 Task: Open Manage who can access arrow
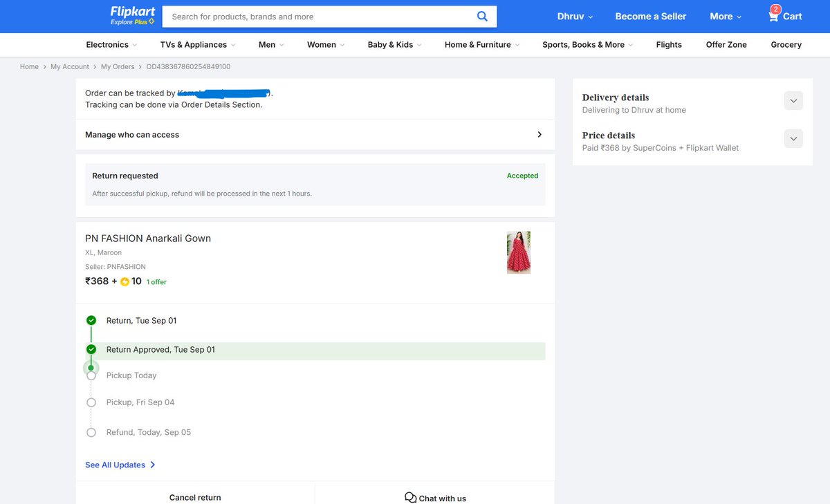point(539,135)
